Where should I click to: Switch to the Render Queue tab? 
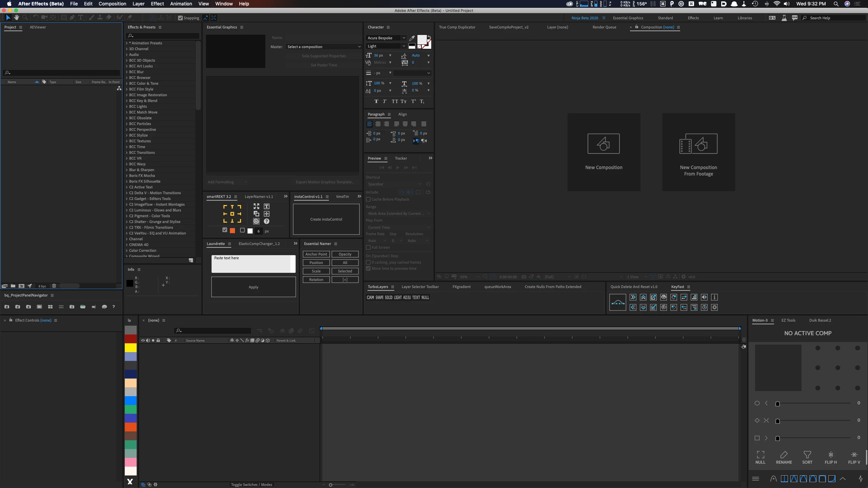point(604,27)
